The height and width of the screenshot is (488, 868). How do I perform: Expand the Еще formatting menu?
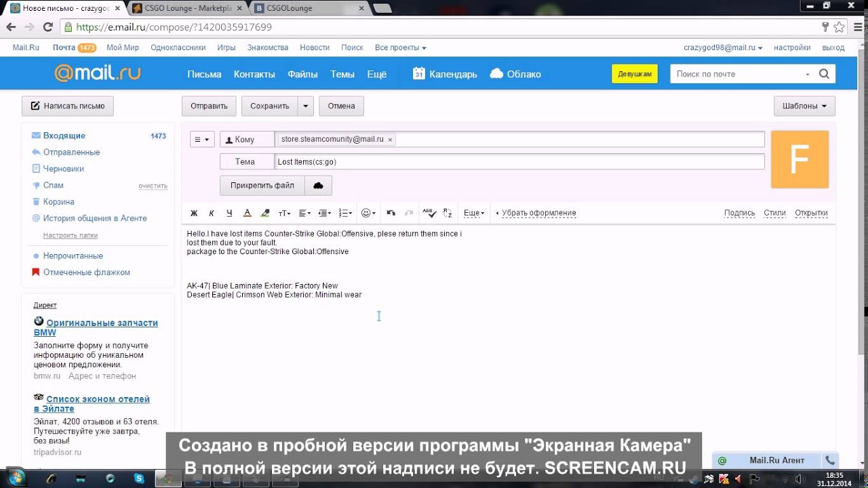474,213
